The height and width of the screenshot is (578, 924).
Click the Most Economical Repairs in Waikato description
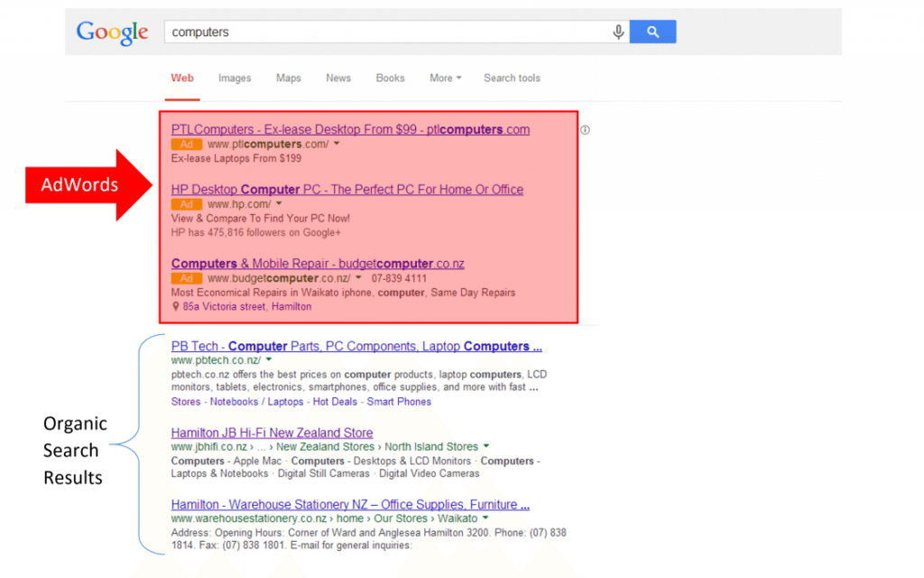click(x=343, y=294)
